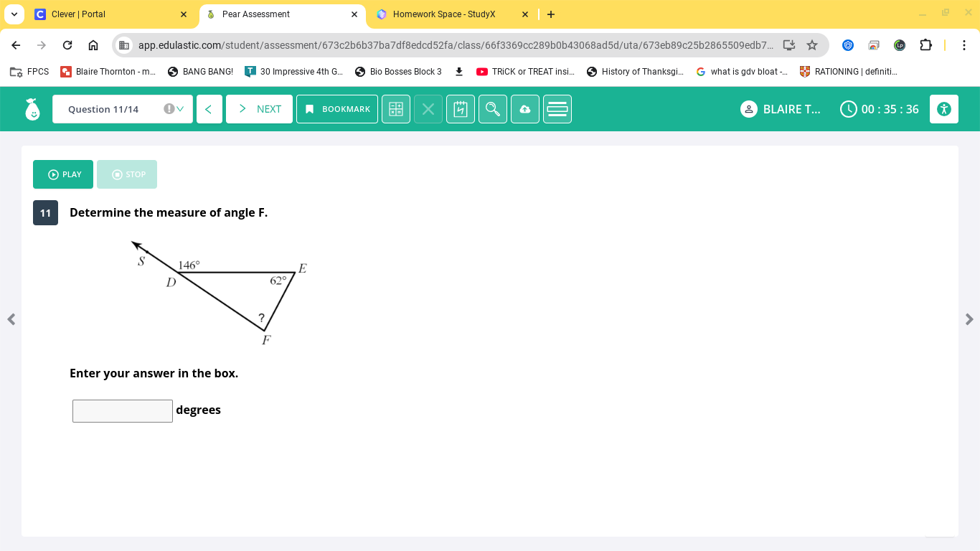Click the cloud upload icon
Viewport: 980px width, 551px height.
(x=525, y=109)
